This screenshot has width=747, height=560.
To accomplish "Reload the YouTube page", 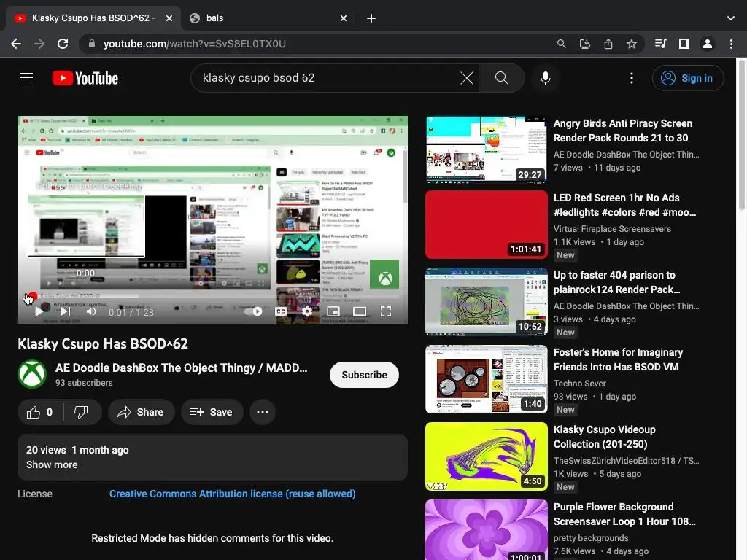I will click(63, 44).
